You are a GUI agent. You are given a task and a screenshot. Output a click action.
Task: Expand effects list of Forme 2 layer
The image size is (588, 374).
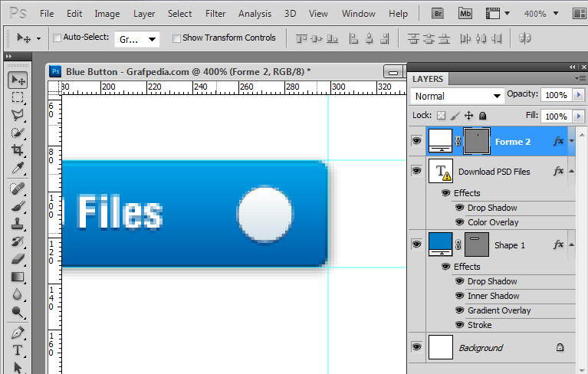(571, 141)
